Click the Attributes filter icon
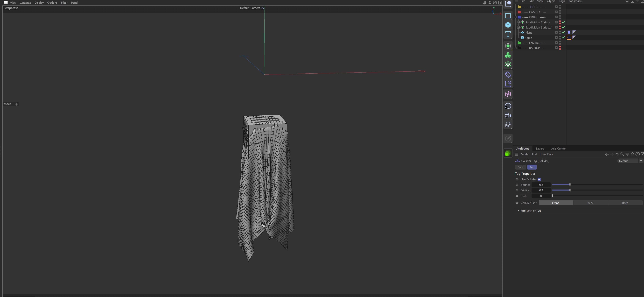644x297 pixels. coord(627,154)
